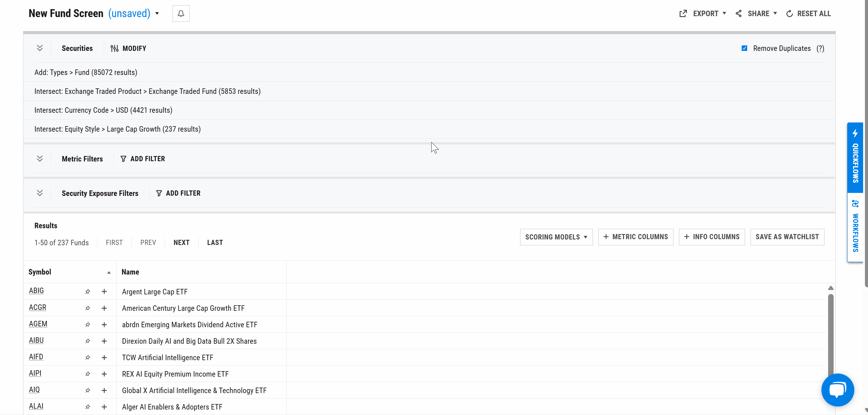
Task: Select the Exchange Traded Fund criteria row
Action: pos(429,91)
